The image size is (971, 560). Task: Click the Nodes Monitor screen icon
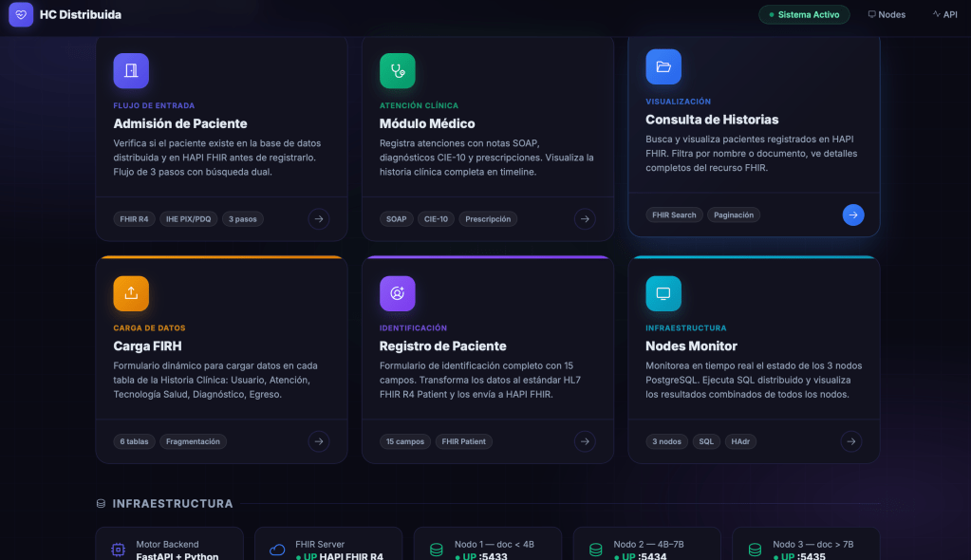pos(663,293)
